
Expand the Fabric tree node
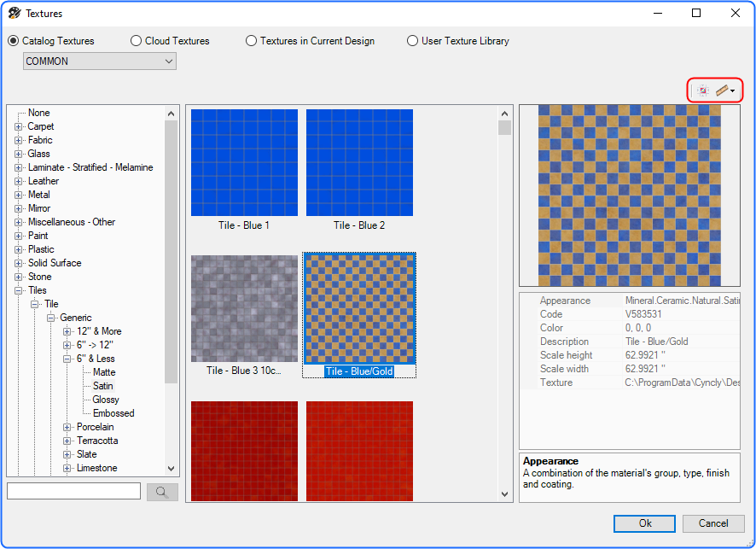[x=18, y=140]
